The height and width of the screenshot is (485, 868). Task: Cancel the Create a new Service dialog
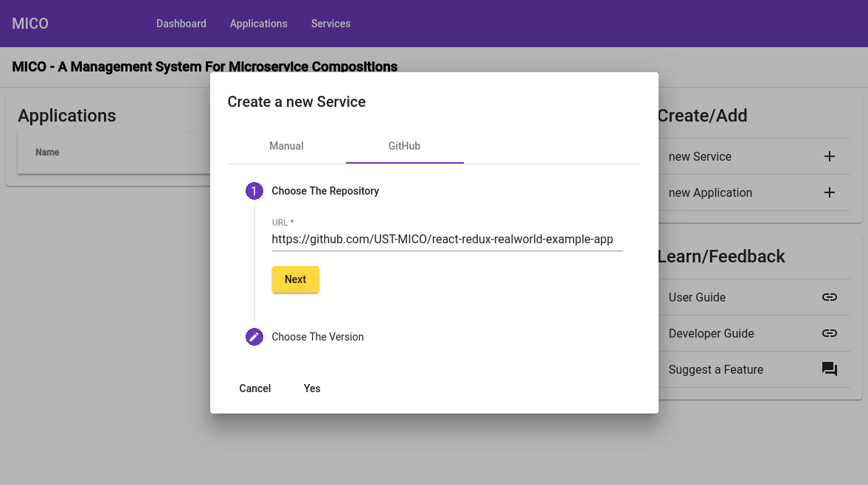(x=254, y=388)
